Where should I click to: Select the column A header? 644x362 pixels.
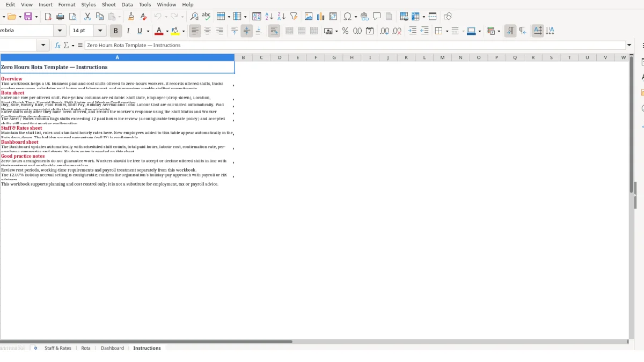click(x=117, y=57)
